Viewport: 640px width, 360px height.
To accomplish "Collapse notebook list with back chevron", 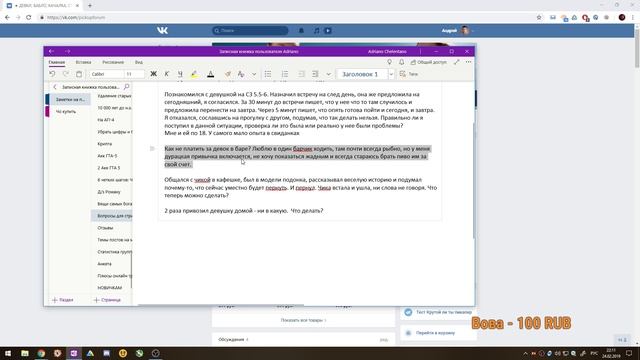I will [x=55, y=87].
